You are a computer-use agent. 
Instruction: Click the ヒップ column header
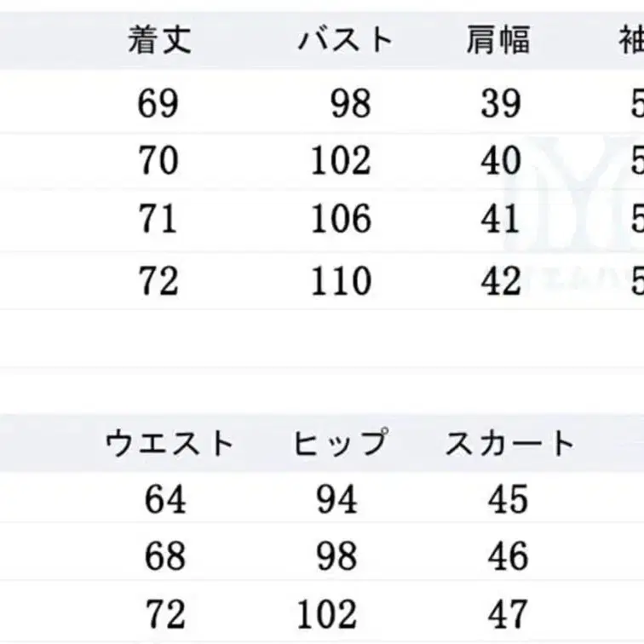339,443
